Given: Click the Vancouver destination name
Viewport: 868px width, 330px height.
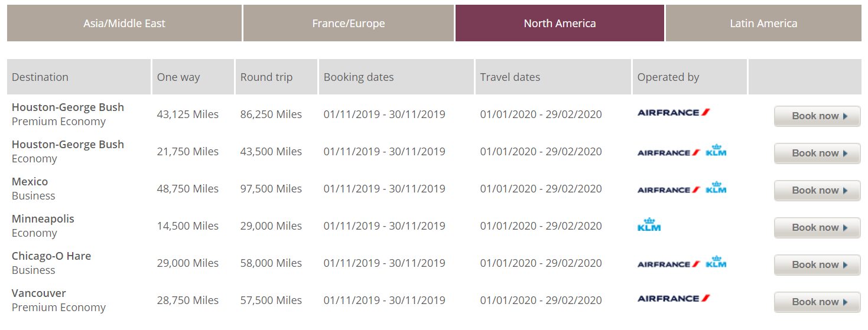Looking at the screenshot, I should [39, 293].
